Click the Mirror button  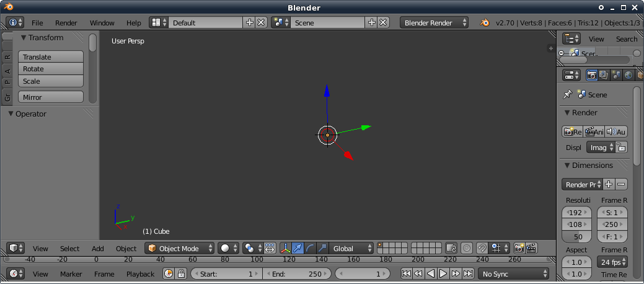51,97
